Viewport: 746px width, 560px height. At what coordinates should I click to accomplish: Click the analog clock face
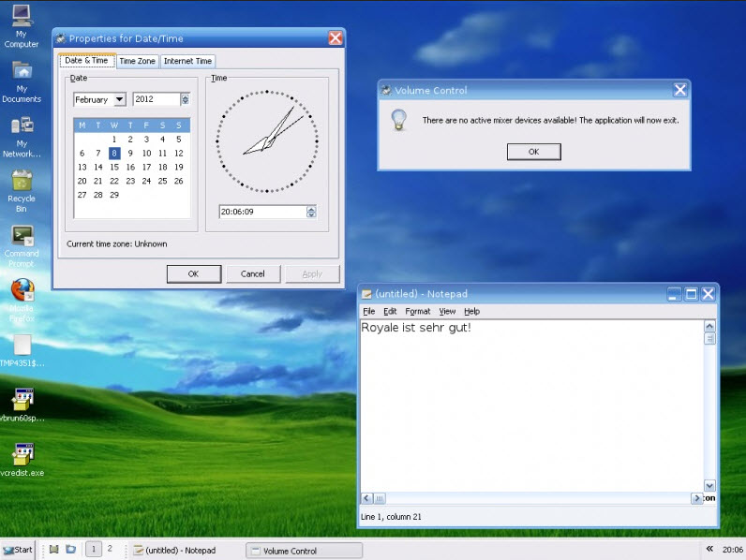[267, 141]
